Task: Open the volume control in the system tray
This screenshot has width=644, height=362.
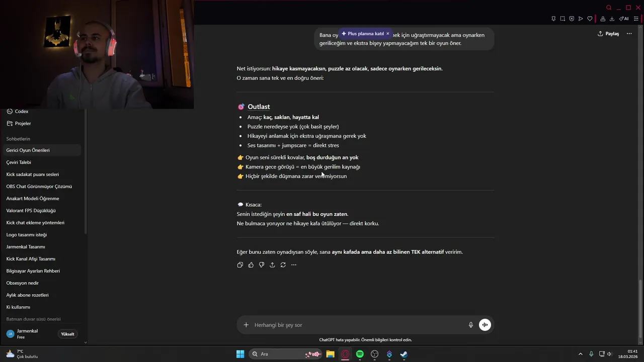Action: pyautogui.click(x=609, y=354)
